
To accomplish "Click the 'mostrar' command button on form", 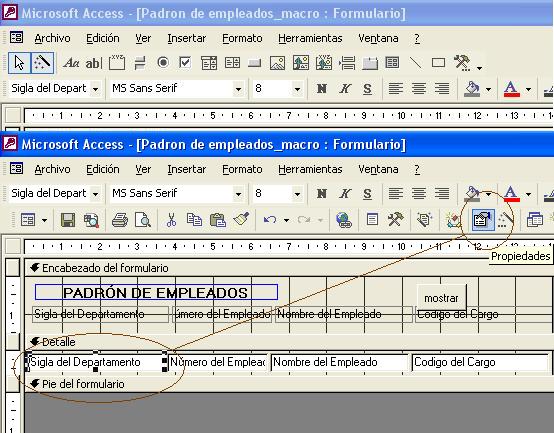I will 441,297.
